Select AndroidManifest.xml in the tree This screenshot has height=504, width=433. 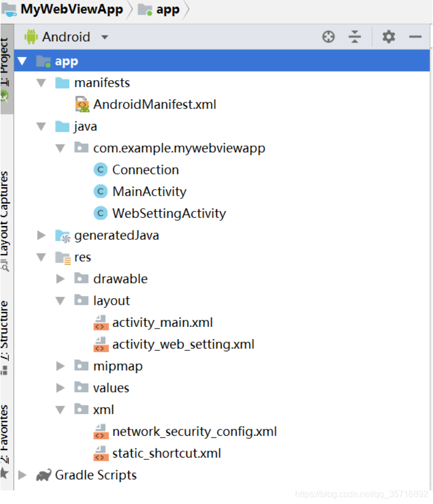pos(155,105)
